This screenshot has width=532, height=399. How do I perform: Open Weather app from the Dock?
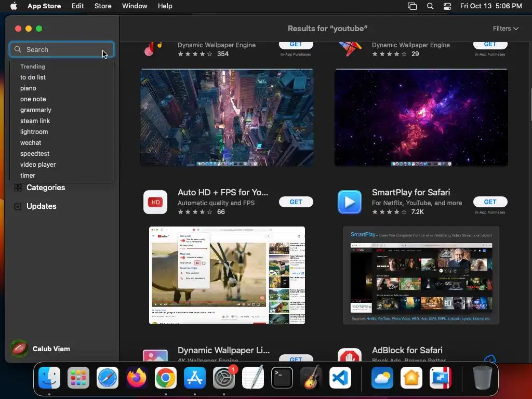(x=382, y=378)
